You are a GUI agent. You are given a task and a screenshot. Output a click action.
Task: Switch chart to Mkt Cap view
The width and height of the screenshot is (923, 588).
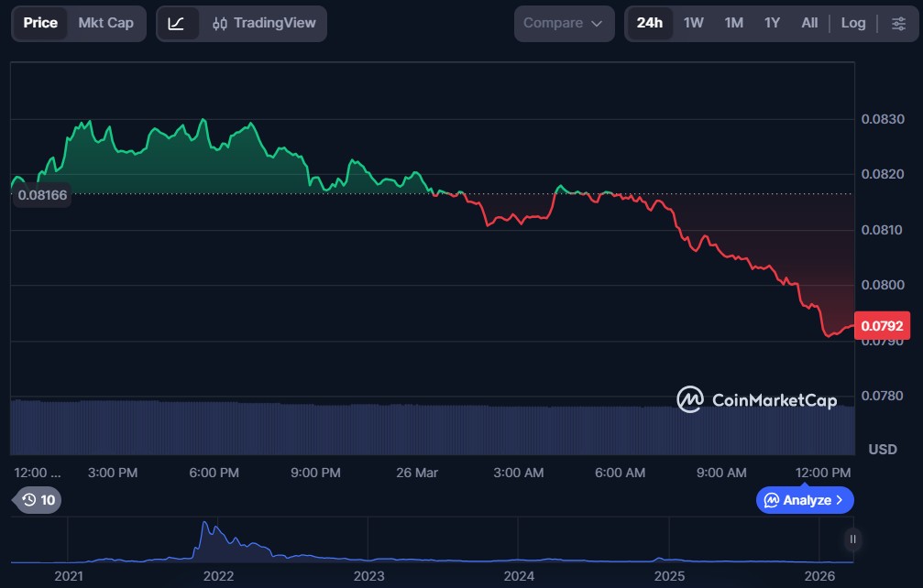(105, 23)
